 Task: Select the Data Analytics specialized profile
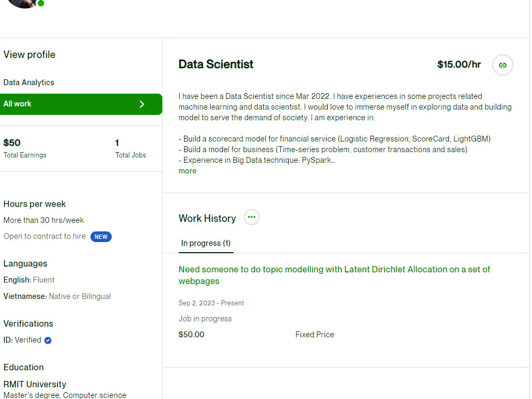[28, 82]
